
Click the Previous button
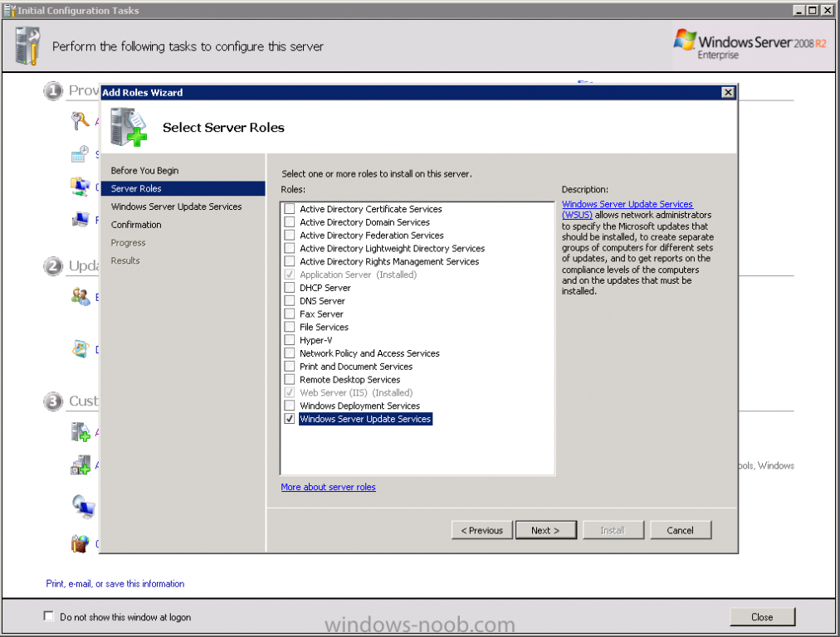point(481,530)
